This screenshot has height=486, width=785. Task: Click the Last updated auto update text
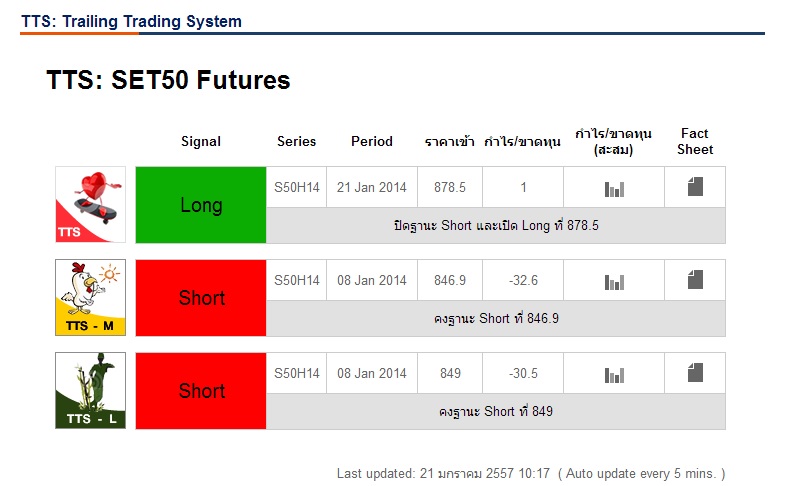click(530, 473)
